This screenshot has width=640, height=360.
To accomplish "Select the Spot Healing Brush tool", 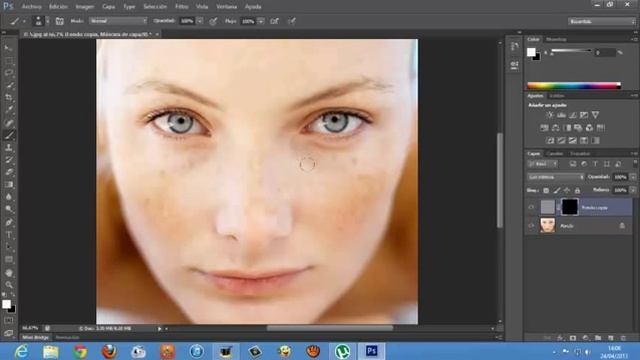I will (9, 122).
